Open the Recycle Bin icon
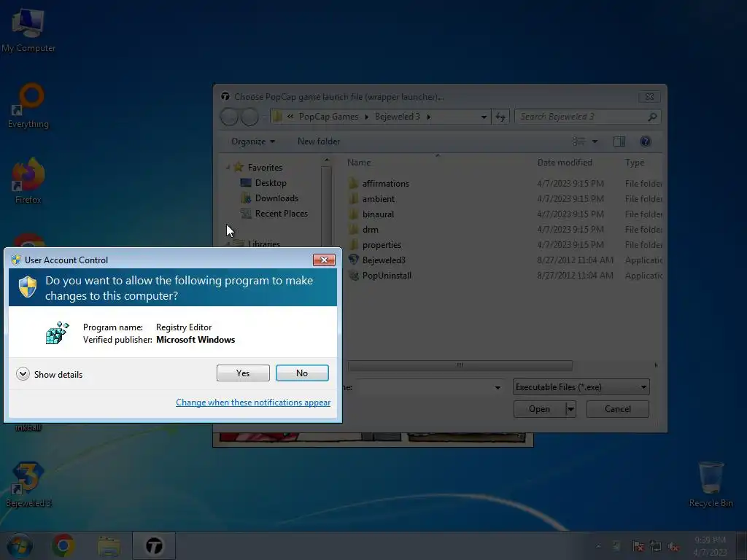The height and width of the screenshot is (560, 747). point(711,484)
